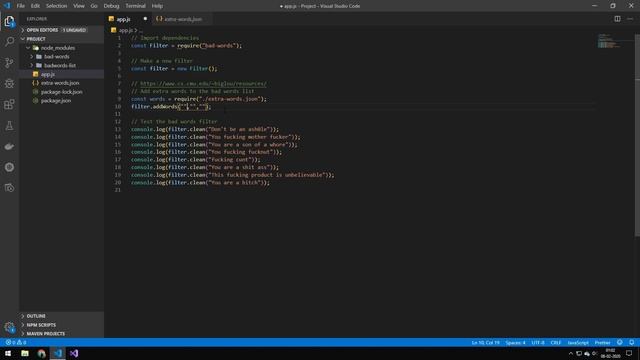Image resolution: width=640 pixels, height=360 pixels.
Task: Open the View menu
Action: (79, 6)
